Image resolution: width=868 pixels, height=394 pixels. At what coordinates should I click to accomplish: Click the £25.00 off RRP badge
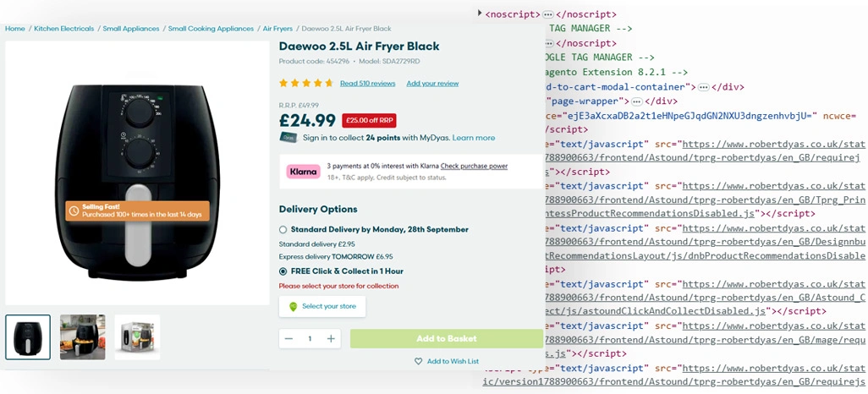click(x=369, y=121)
